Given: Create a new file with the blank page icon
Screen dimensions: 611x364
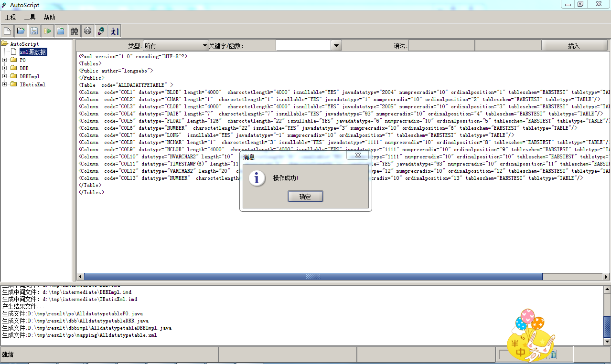Looking at the screenshot, I should point(7,31).
